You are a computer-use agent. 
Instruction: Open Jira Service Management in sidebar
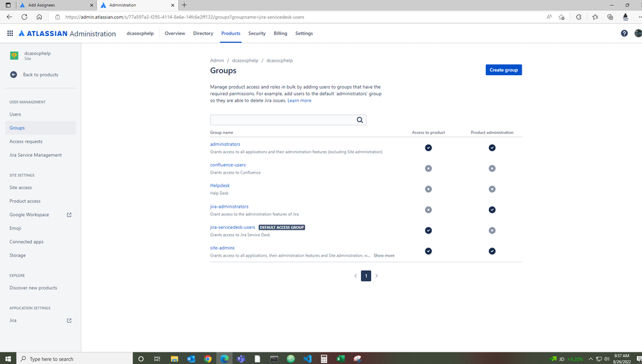(x=41, y=155)
